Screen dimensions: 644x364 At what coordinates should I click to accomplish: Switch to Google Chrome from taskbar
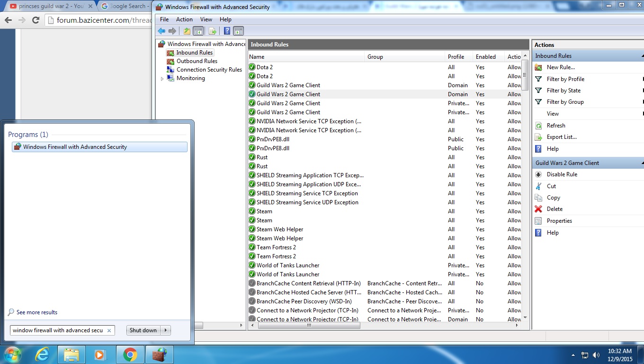point(130,355)
